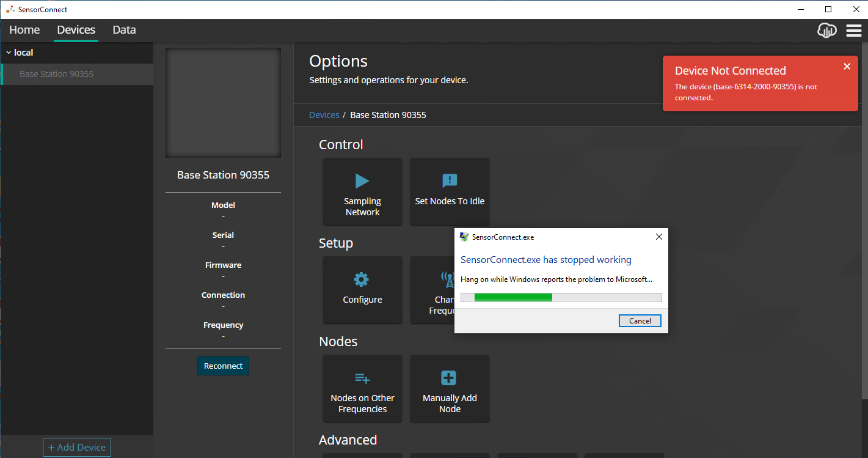Image resolution: width=868 pixels, height=458 pixels.
Task: Click the Sampling Network play icon
Action: (x=362, y=180)
